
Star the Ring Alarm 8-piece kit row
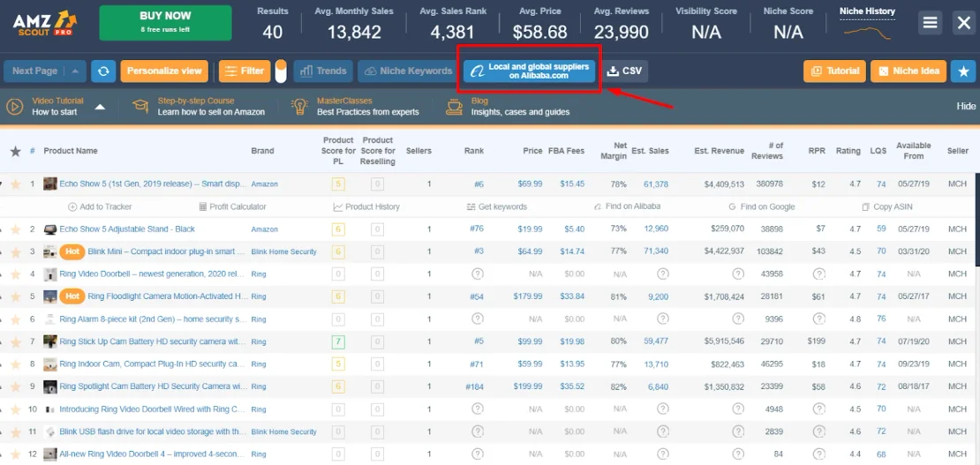tap(16, 319)
